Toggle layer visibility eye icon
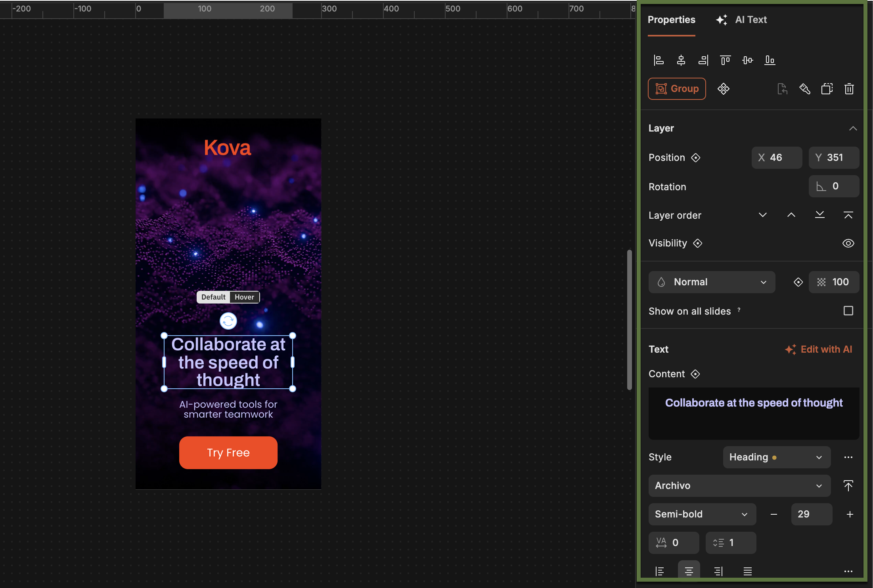The image size is (873, 588). click(x=848, y=243)
